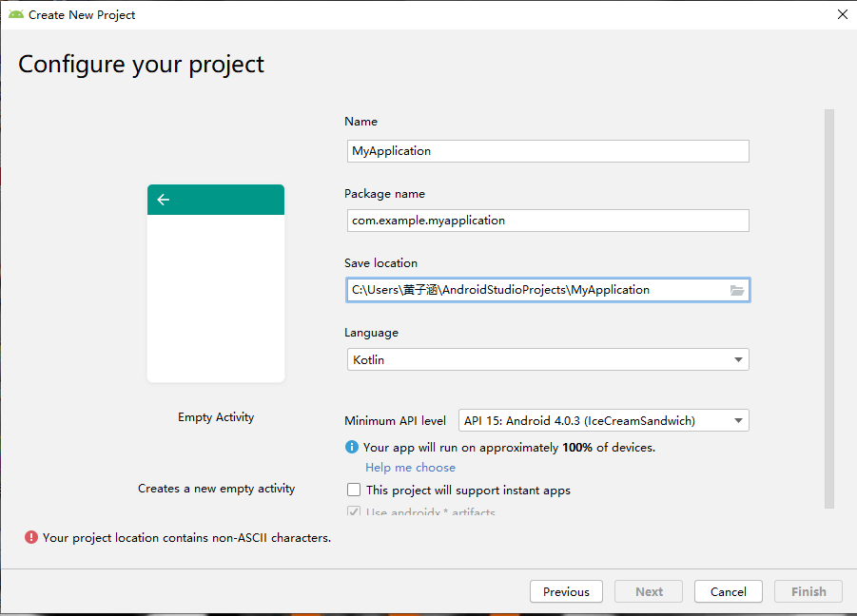Click the vertical scrollbar on the right
Viewport: 857px width, 616px height.
pyautogui.click(x=828, y=304)
